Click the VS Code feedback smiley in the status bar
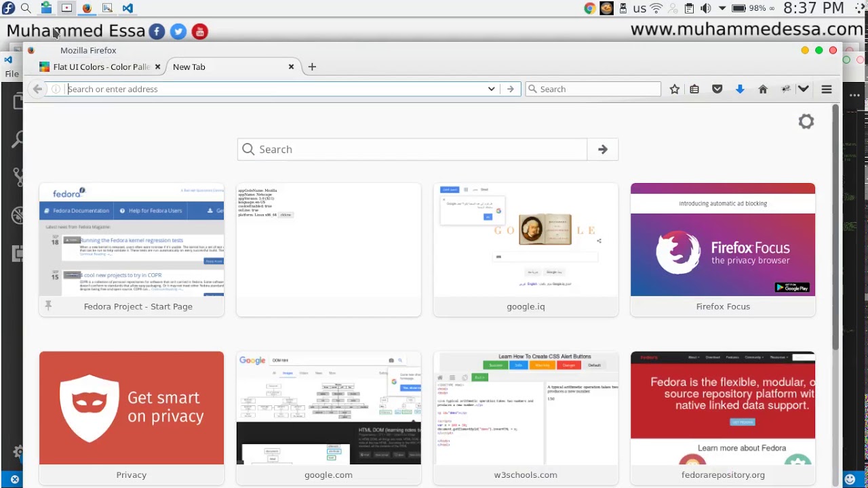Screen dimensions: 868x488 coord(850,479)
